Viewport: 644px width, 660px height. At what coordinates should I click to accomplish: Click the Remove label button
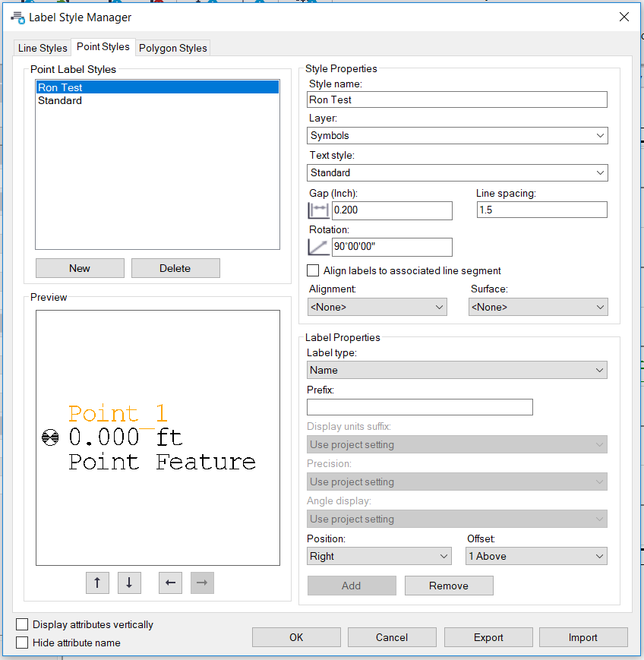click(449, 586)
